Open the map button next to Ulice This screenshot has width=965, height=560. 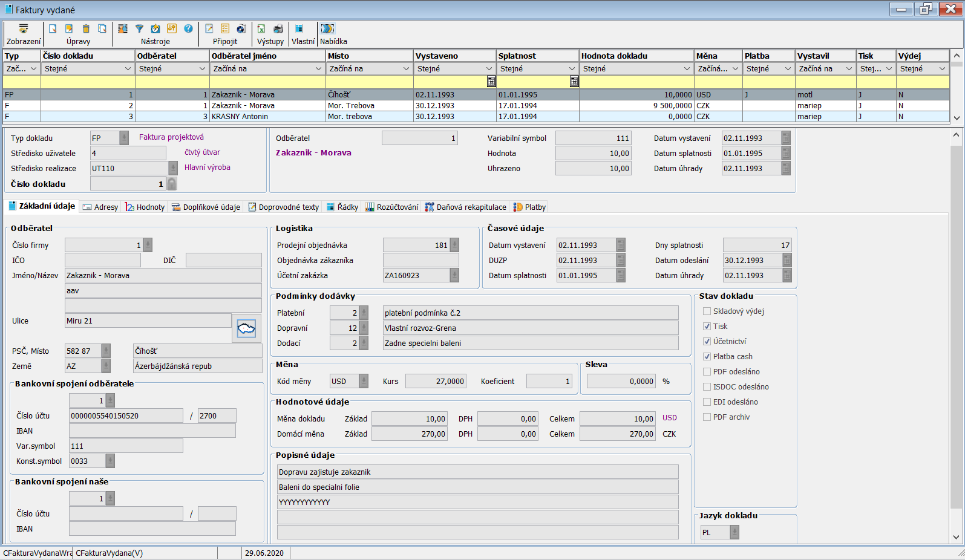tap(246, 328)
